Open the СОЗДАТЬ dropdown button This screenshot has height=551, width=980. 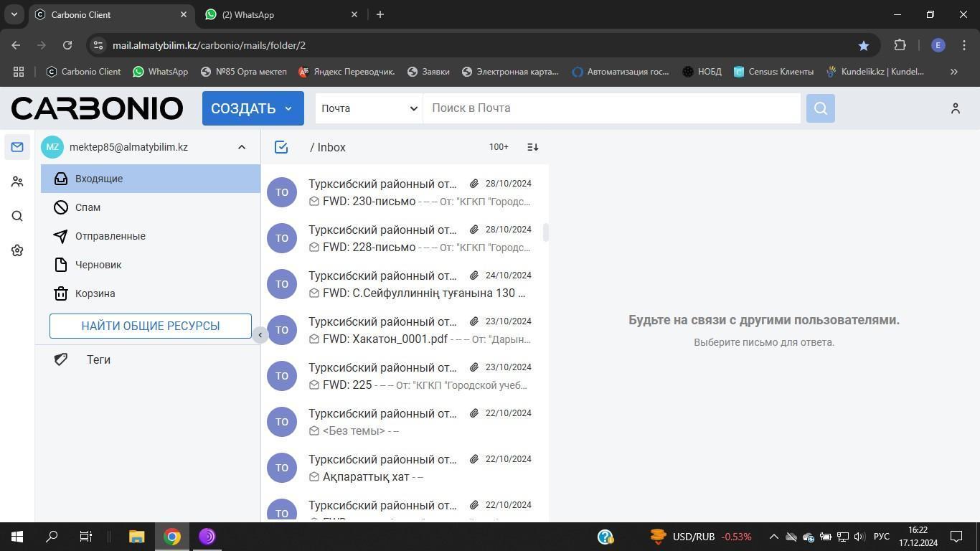pyautogui.click(x=253, y=108)
